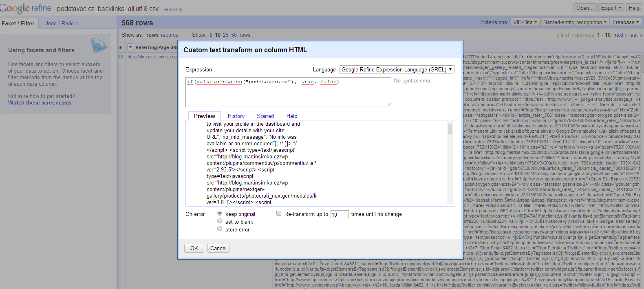Image resolution: width=644 pixels, height=289 pixels.
Task: Click the Help button in header
Action: [x=634, y=8]
